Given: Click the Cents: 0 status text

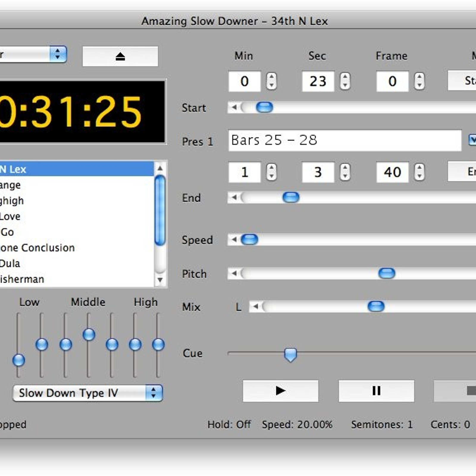Looking at the screenshot, I should [450, 424].
